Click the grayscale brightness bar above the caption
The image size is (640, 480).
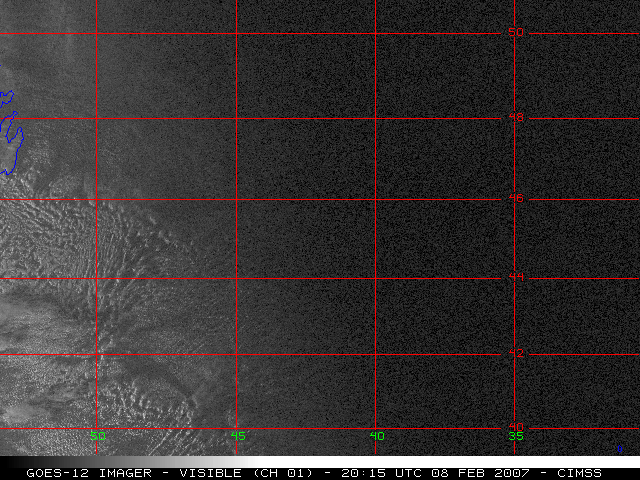(320, 462)
